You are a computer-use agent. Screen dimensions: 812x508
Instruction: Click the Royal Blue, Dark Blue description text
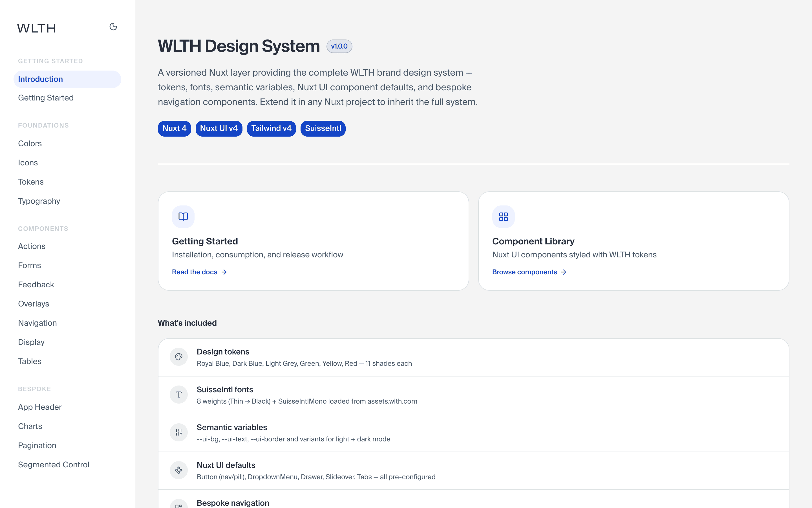[x=304, y=364]
